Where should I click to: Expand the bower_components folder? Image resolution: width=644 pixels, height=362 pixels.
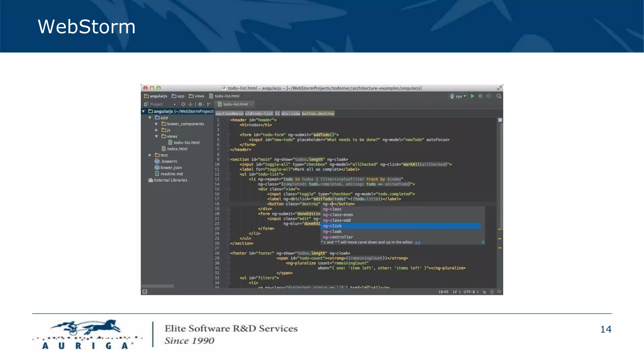tap(157, 124)
